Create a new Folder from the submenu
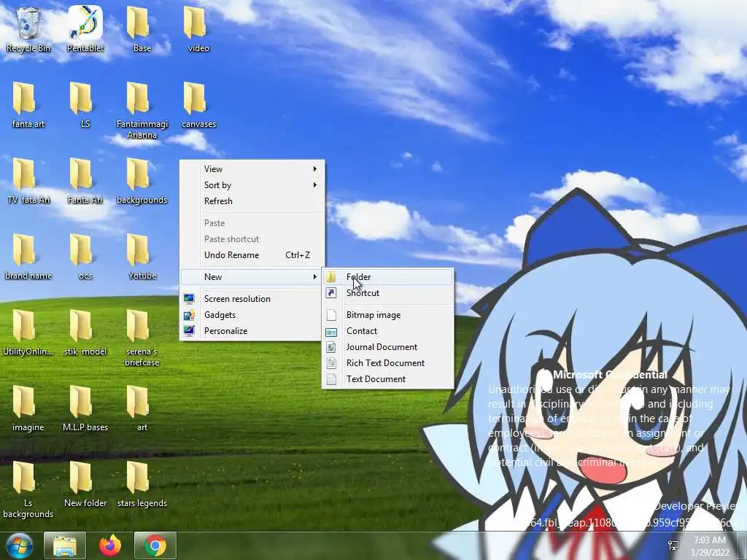The width and height of the screenshot is (747, 560). click(x=388, y=276)
